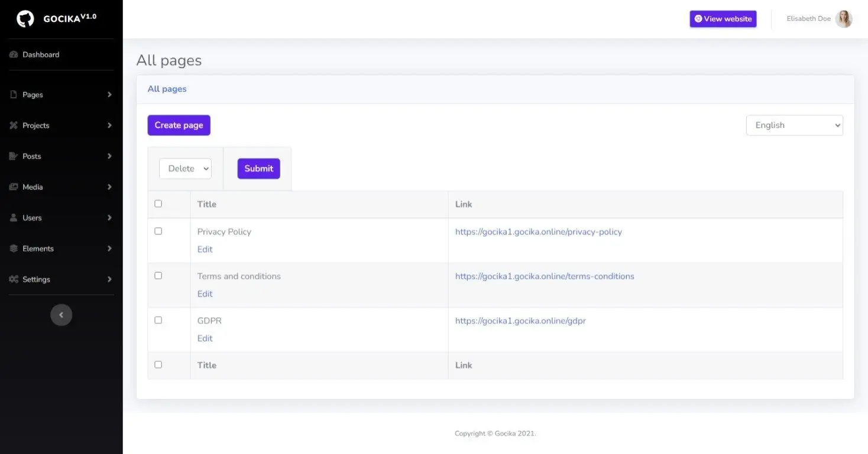Screen dimensions: 868x454
Task: Tick the GDPR row checkbox
Action: coord(158,320)
